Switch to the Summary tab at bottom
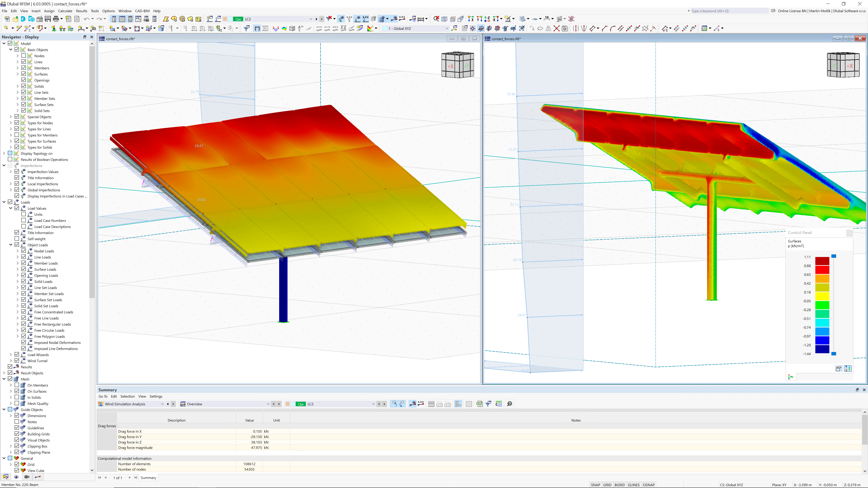Screen dimensions: 868x488 [148, 478]
